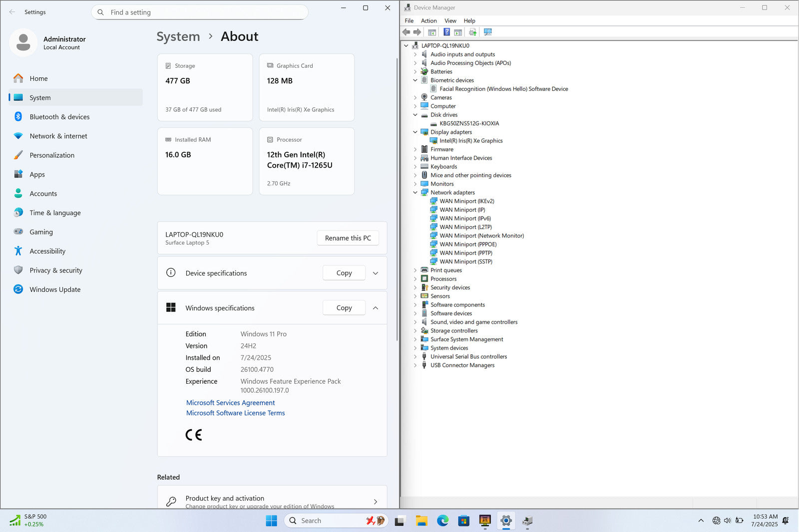Open Time & language settings
This screenshot has width=799, height=532.
[x=75, y=213]
